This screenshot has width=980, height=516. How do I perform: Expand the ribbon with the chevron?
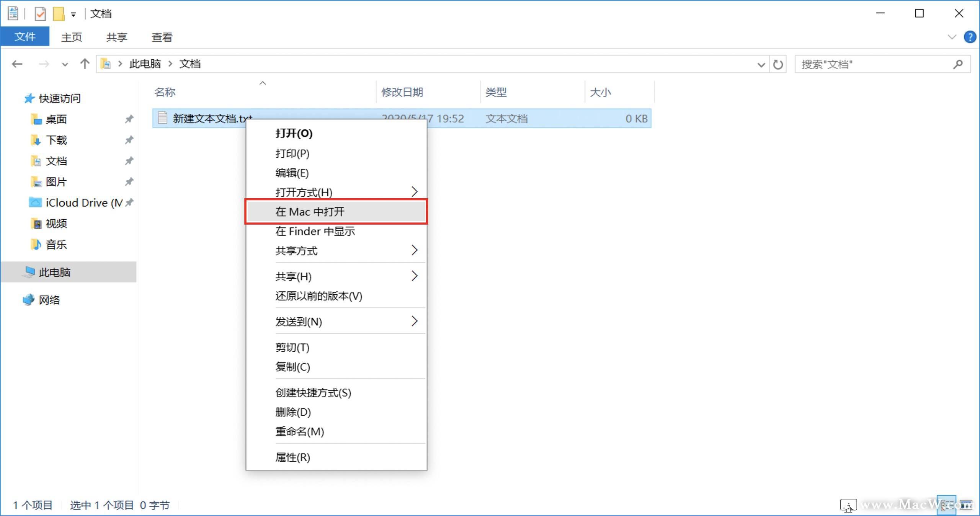(x=952, y=37)
